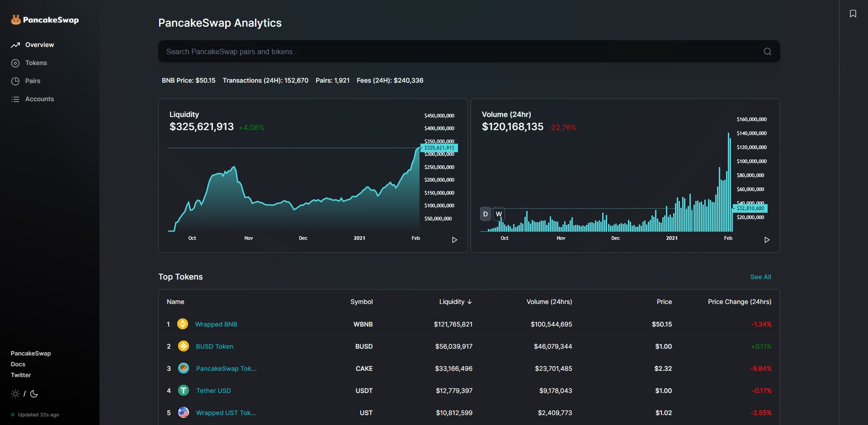The width and height of the screenshot is (868, 425).
Task: Click USDT symbol cell
Action: tap(364, 391)
